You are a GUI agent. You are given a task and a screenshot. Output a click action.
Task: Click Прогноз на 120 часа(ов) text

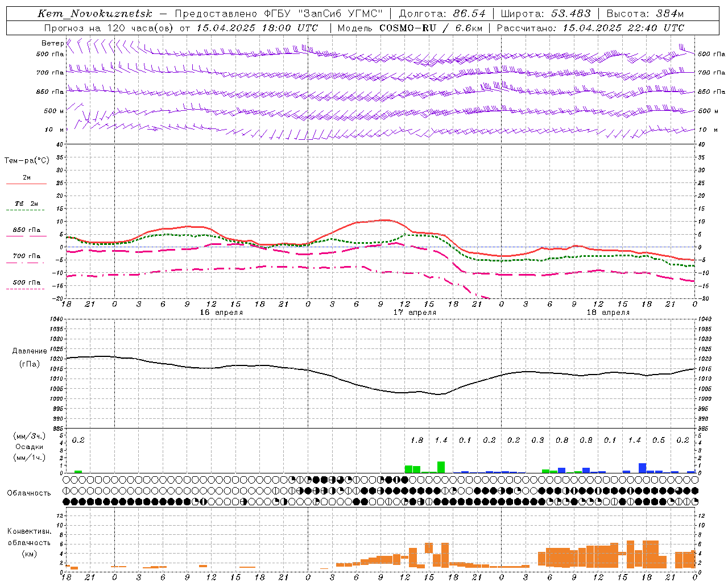(109, 28)
